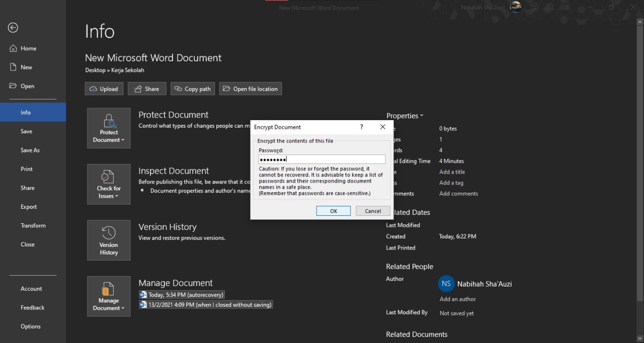Click the cloud icon on Upload button
The height and width of the screenshot is (343, 644).
click(93, 89)
